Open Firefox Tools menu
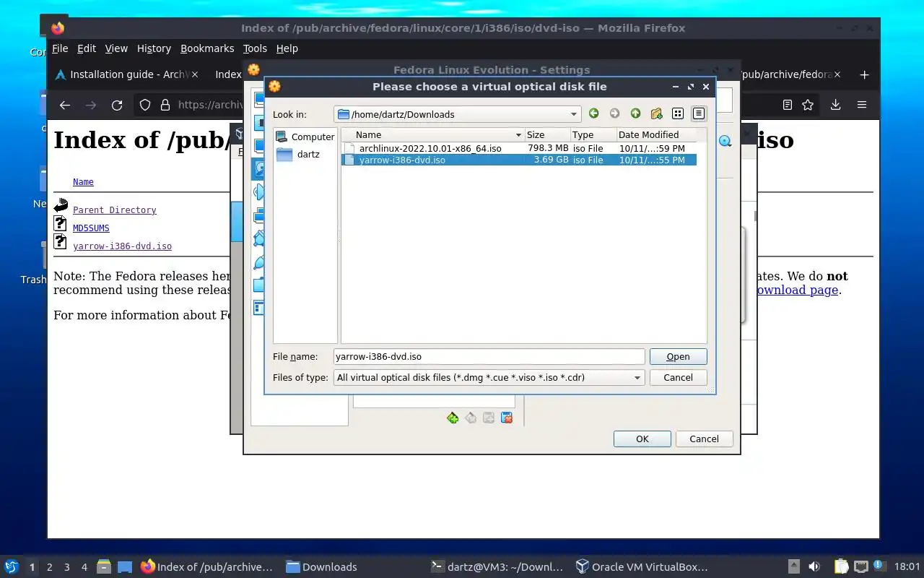The image size is (924, 578). tap(255, 48)
